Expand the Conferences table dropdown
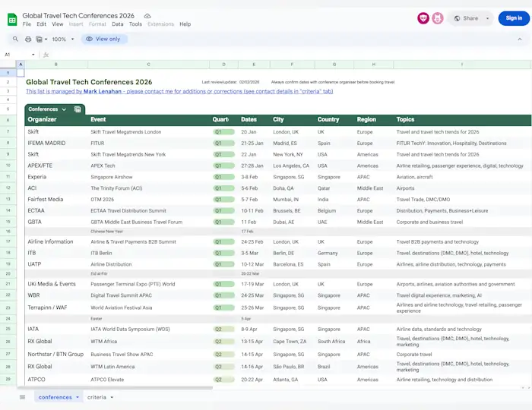 tap(64, 109)
